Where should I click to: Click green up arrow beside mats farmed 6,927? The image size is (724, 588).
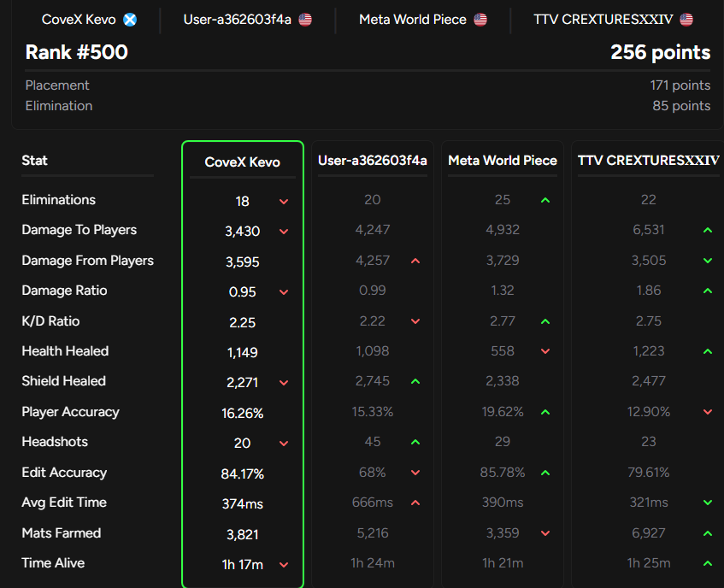tap(708, 533)
